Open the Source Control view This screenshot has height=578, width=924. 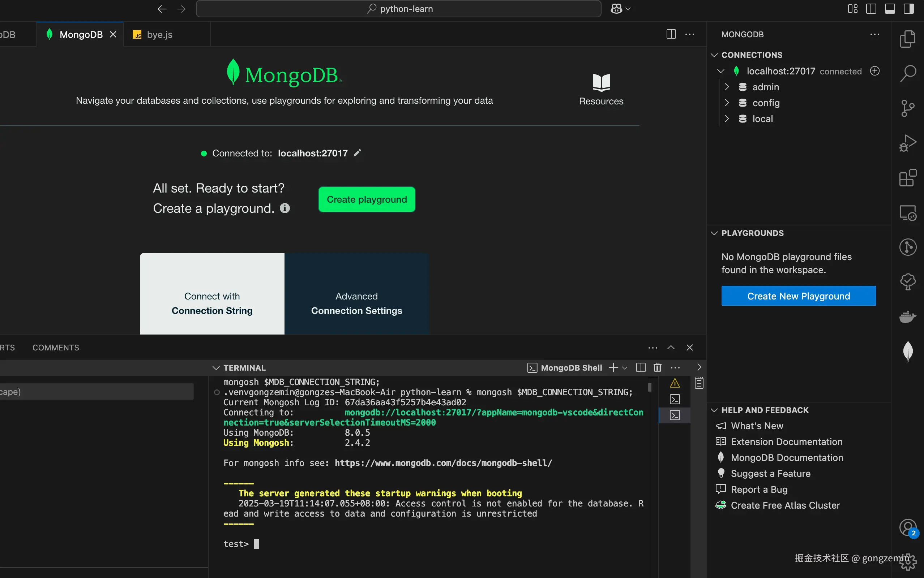tap(908, 108)
